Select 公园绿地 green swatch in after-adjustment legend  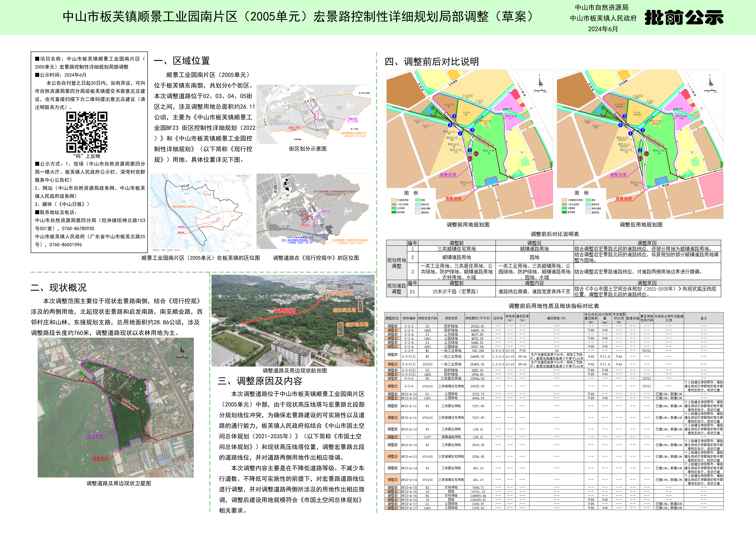564,208
